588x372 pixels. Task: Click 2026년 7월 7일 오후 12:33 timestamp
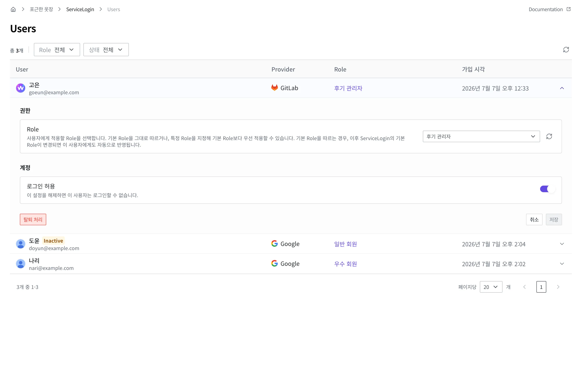(495, 88)
